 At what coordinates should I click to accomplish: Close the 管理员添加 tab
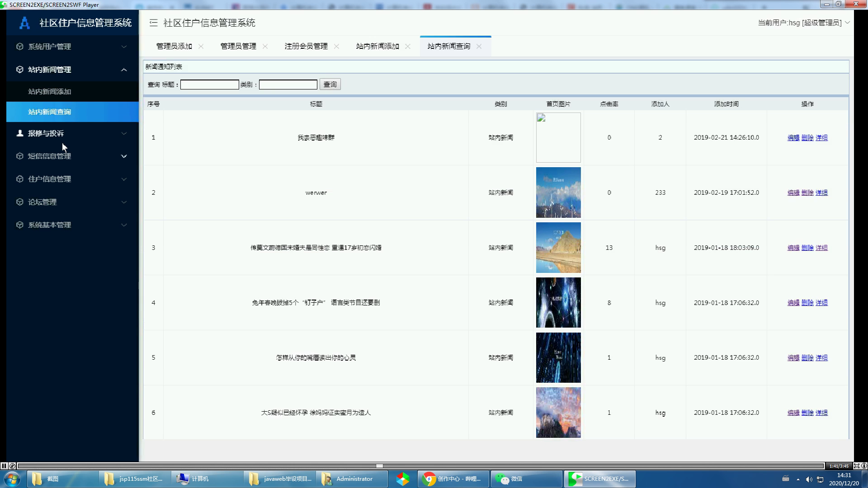tap(201, 47)
